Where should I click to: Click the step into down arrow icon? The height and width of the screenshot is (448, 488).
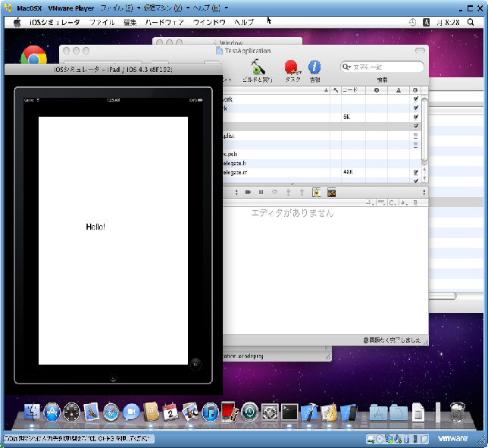click(288, 193)
